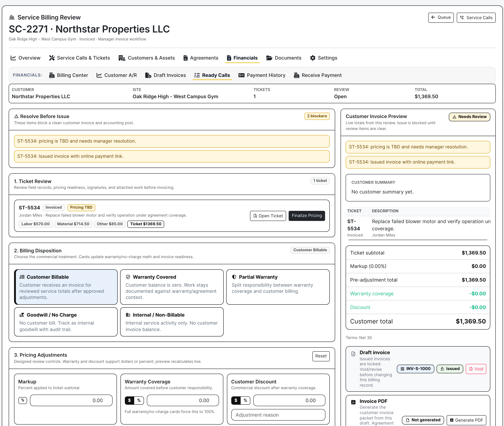Click the Warranty Coverage amount field
504x426 pixels.
tap(183, 400)
